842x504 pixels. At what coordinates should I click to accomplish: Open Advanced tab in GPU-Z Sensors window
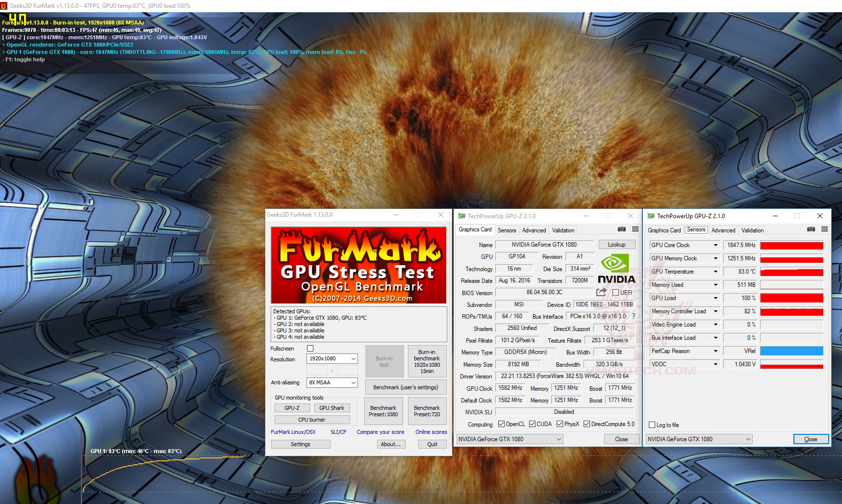coord(723,230)
